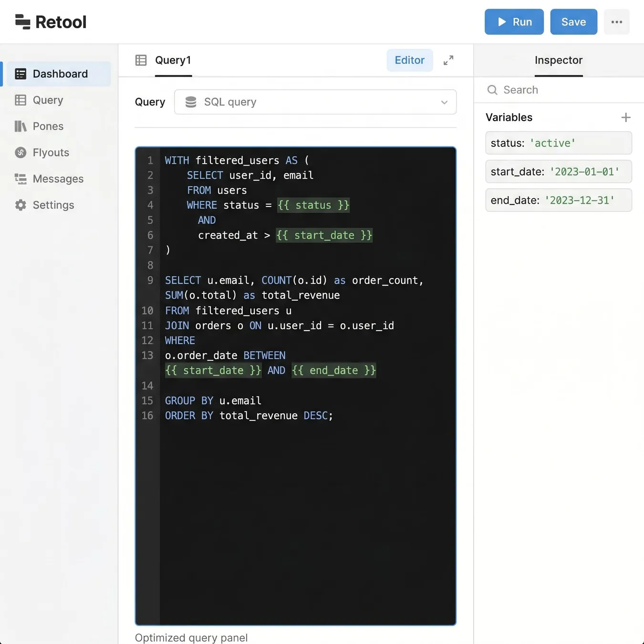Switch to the Inspector tab
This screenshot has height=644, width=644.
(559, 60)
